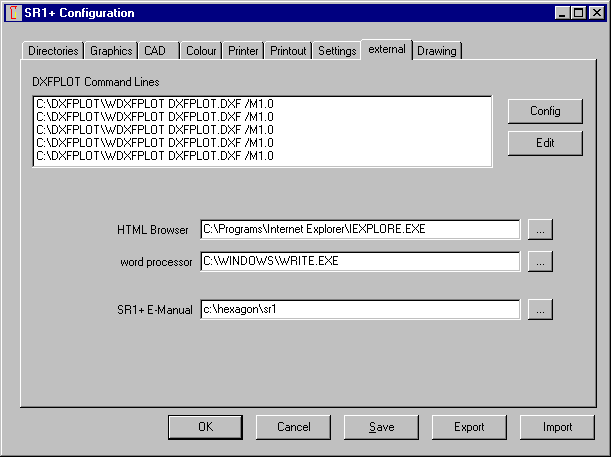Click the SR1+ application icon in title bar
Image resolution: width=611 pixels, height=457 pixels.
pos(13,13)
